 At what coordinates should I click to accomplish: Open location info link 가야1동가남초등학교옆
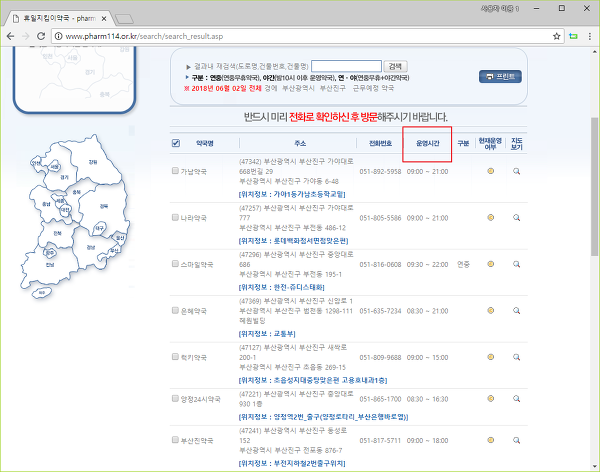[292, 194]
